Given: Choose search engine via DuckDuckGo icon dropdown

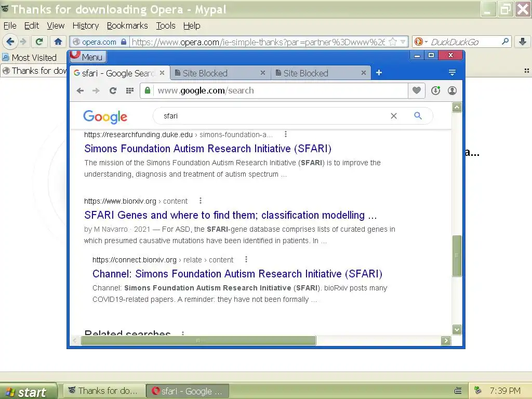Looking at the screenshot, I should pos(420,42).
